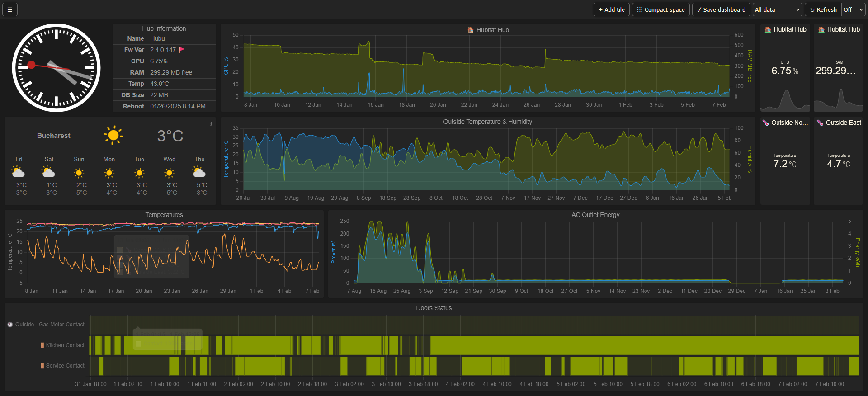
Task: Click the analog clock tile
Action: tap(57, 68)
